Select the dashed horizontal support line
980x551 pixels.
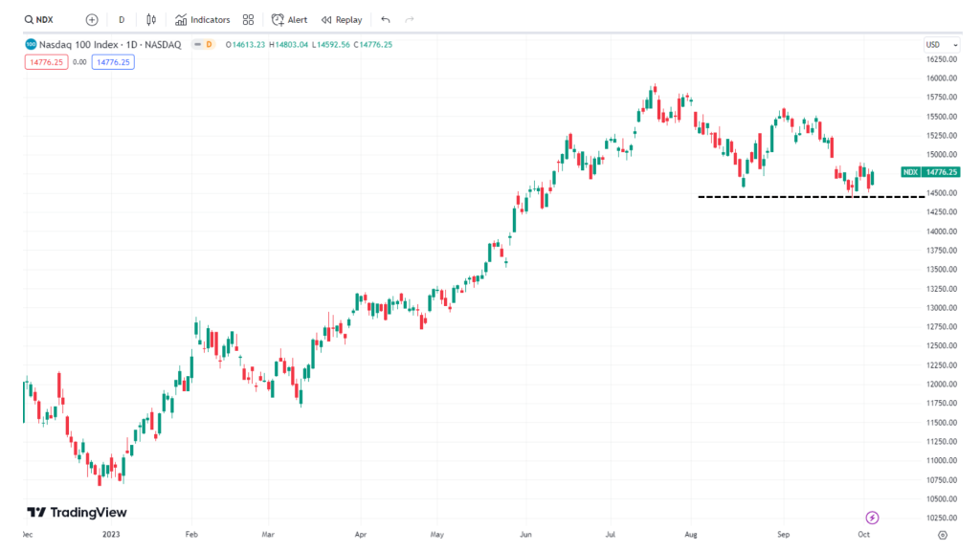(x=812, y=197)
